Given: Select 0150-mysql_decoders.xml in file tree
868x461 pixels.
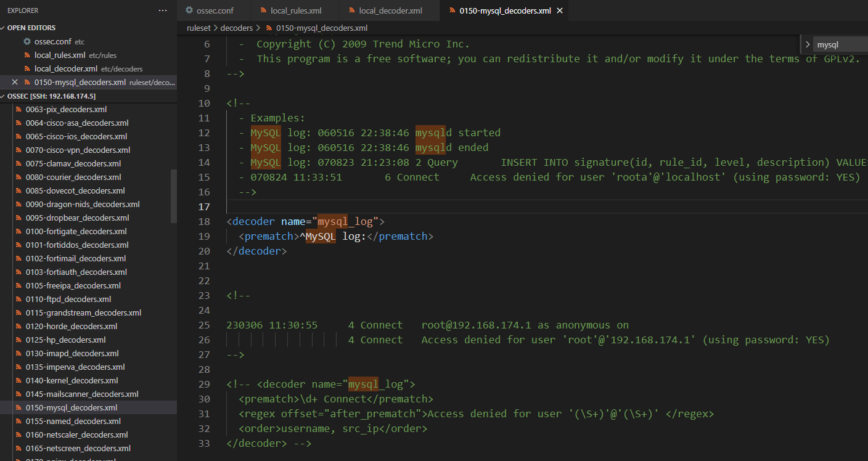Looking at the screenshot, I should [88, 407].
